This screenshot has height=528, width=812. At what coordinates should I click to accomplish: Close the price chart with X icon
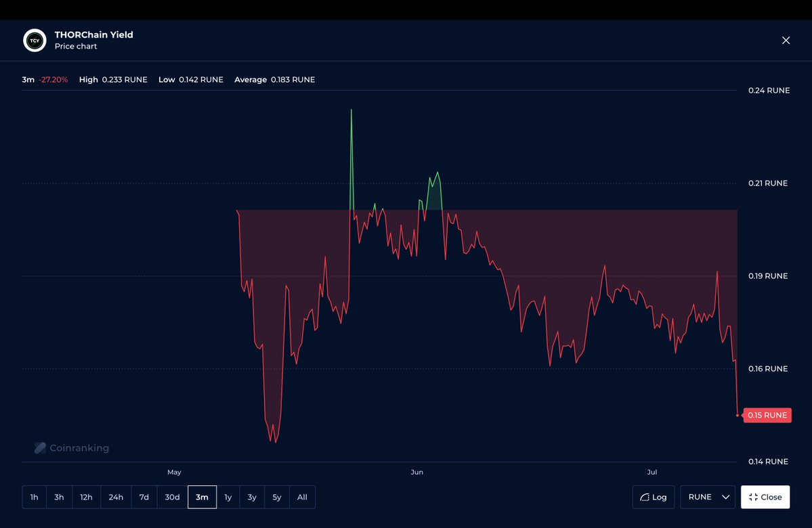coord(786,41)
